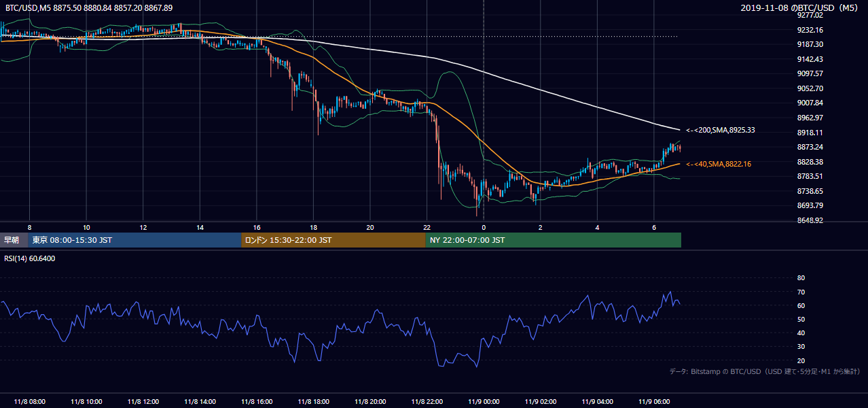Select the 40 SMA label 8822.16

[718, 164]
